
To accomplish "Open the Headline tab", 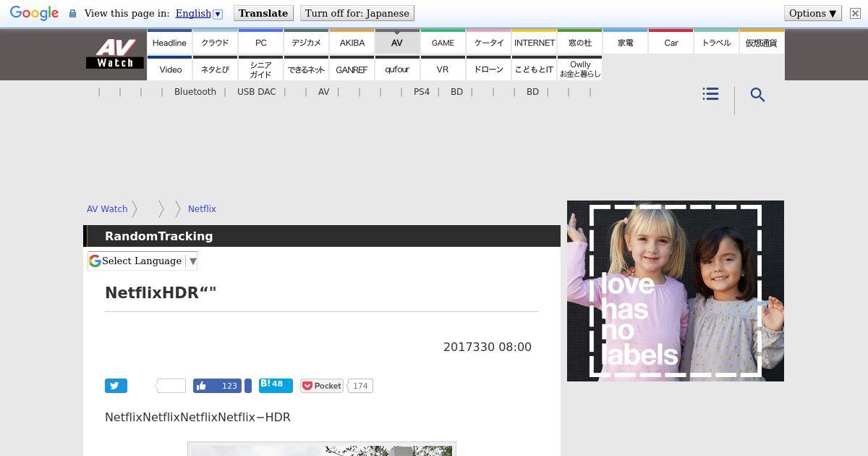I will click(169, 42).
